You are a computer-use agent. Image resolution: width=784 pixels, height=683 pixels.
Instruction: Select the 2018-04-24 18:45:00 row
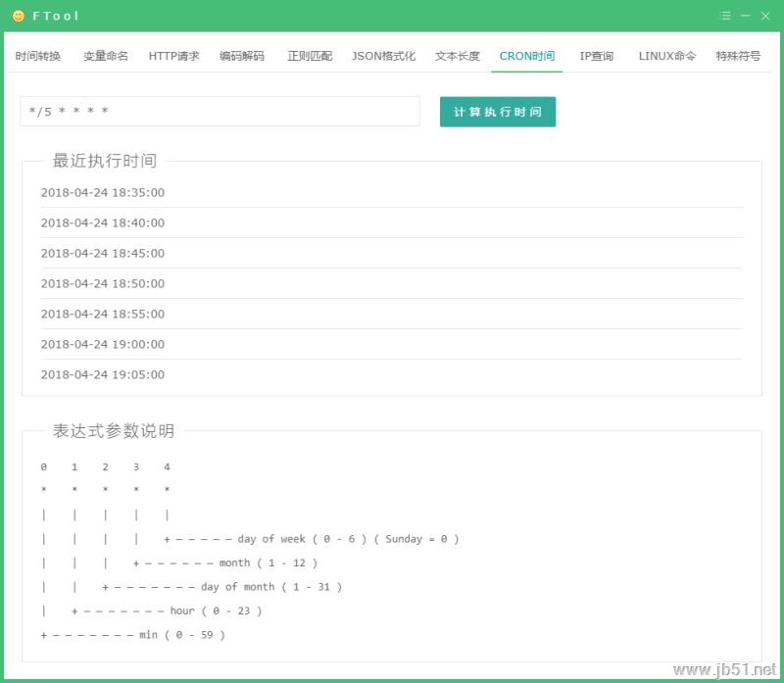[x=391, y=254]
